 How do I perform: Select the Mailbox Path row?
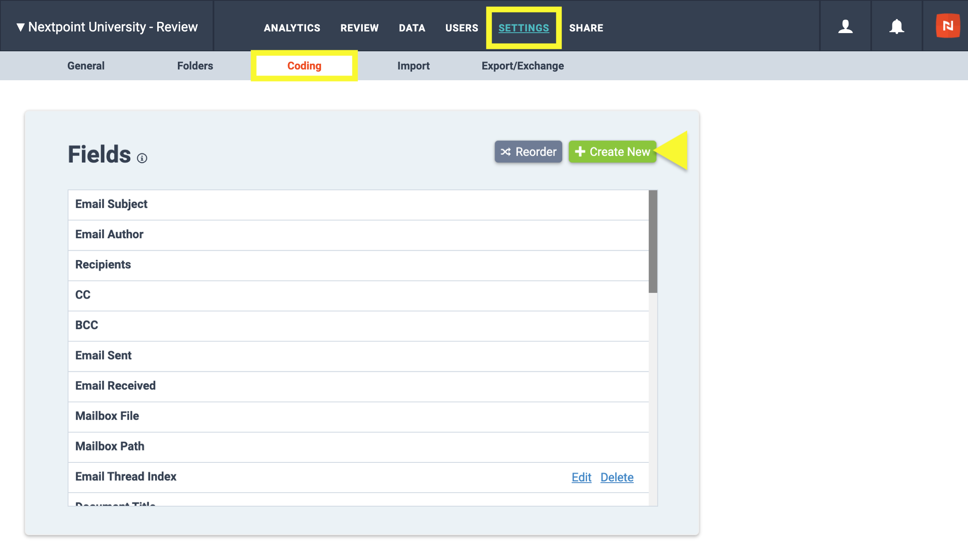358,447
